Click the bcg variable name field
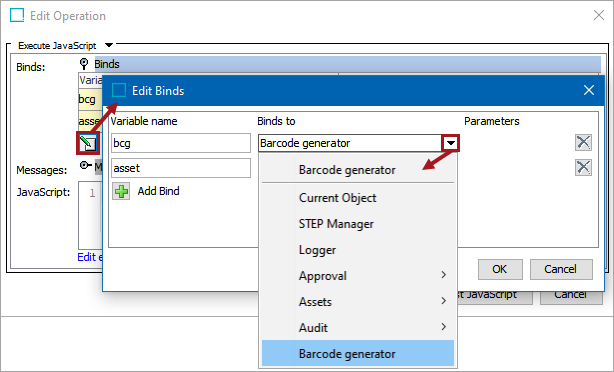 point(181,143)
